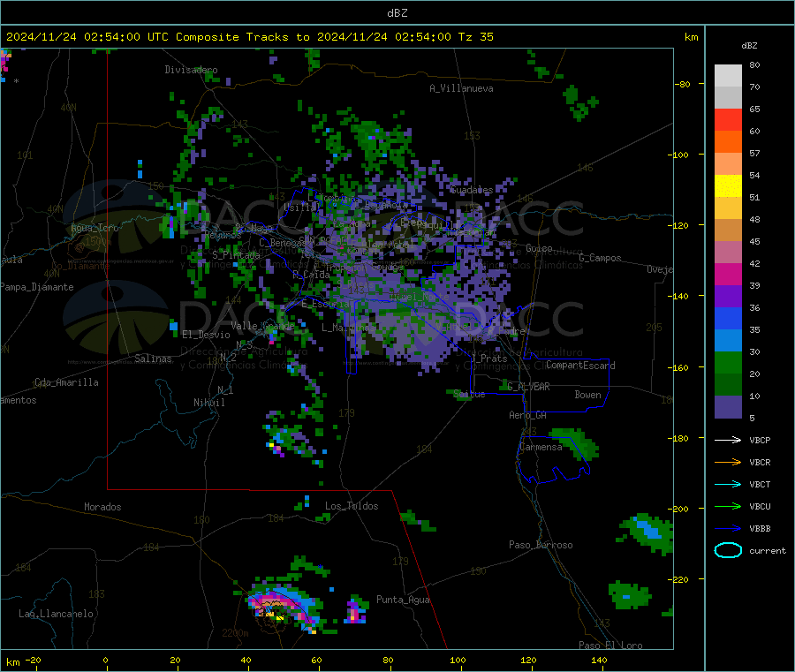Viewport: 795px width, 672px height.
Task: Click the El_Desvio map label
Action: click(x=206, y=335)
